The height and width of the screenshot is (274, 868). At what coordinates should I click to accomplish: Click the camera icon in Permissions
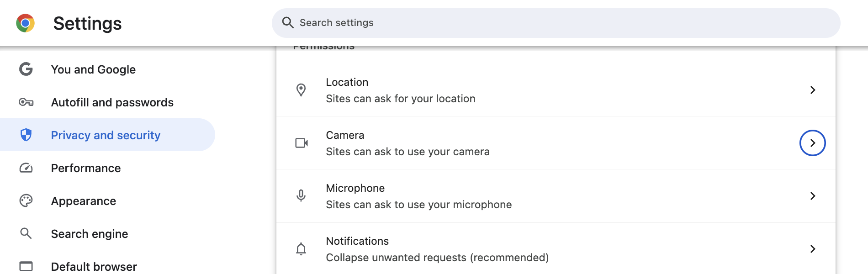[301, 143]
